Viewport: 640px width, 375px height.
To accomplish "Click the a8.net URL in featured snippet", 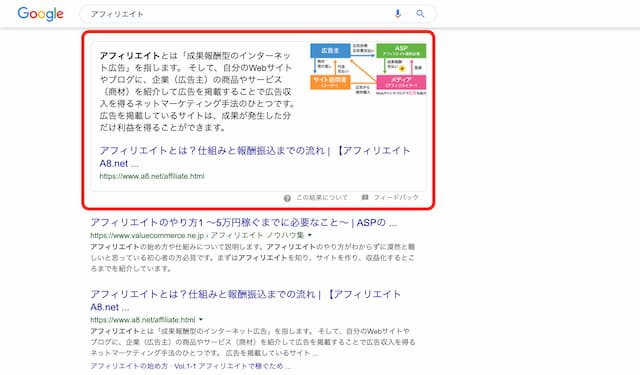I will pyautogui.click(x=152, y=176).
